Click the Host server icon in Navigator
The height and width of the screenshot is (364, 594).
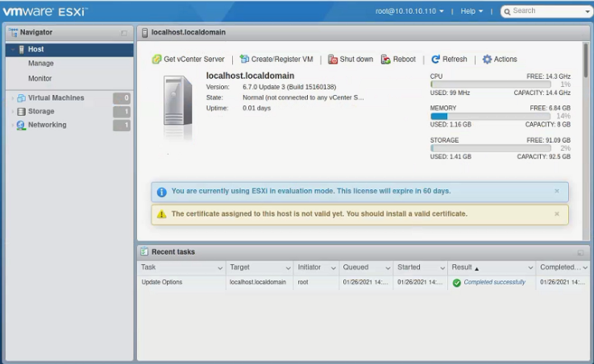coord(22,49)
